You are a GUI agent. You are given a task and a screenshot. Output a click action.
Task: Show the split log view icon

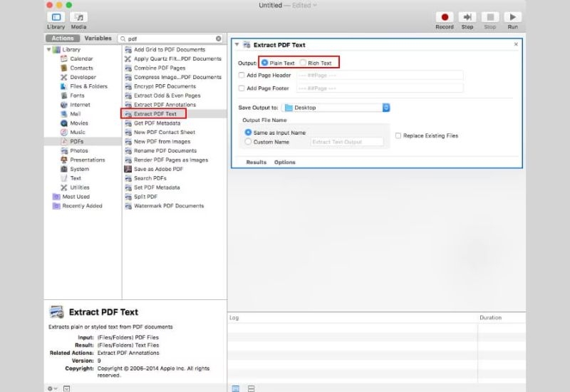point(252,388)
